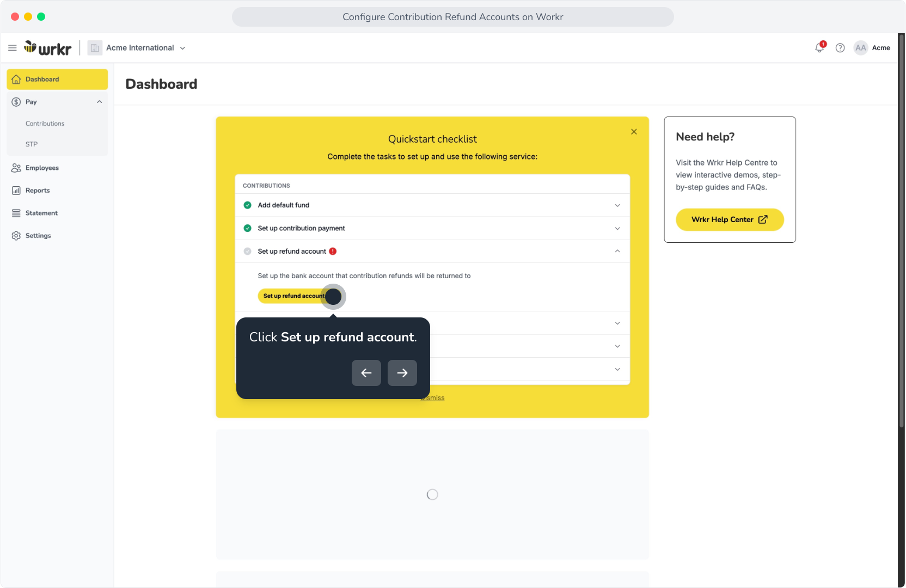Open the AA user avatar
Viewport: 906px width, 588px height.
click(860, 48)
